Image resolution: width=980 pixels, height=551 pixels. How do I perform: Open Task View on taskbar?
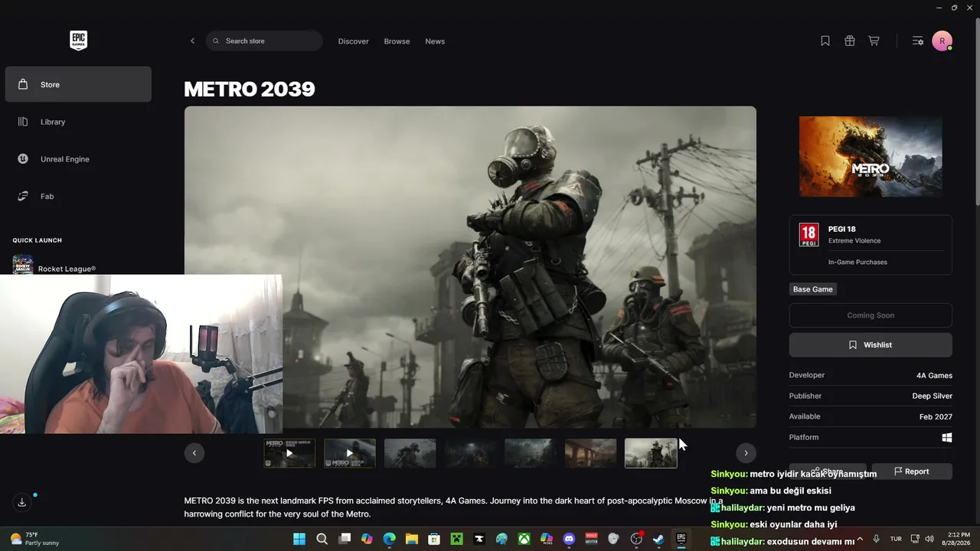click(345, 539)
